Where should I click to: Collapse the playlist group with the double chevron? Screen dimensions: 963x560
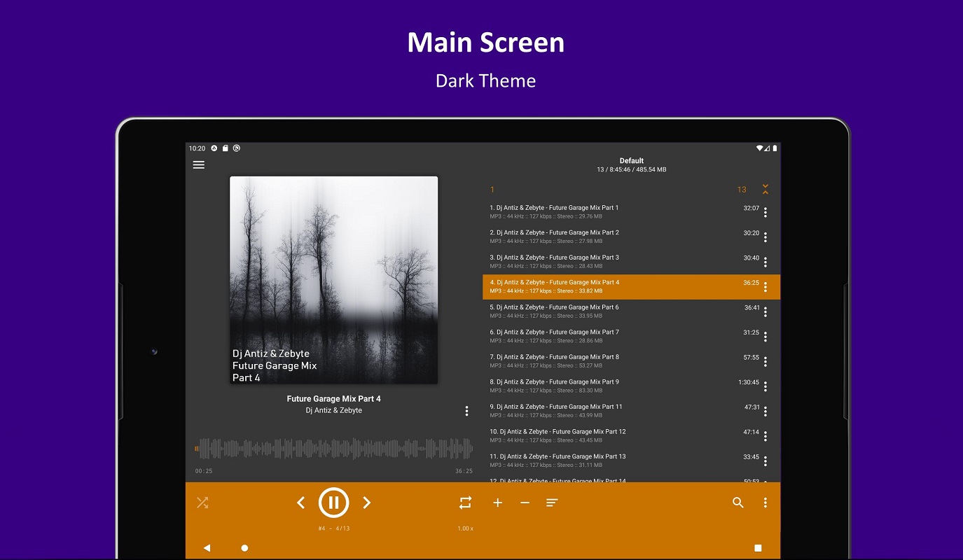tap(765, 190)
